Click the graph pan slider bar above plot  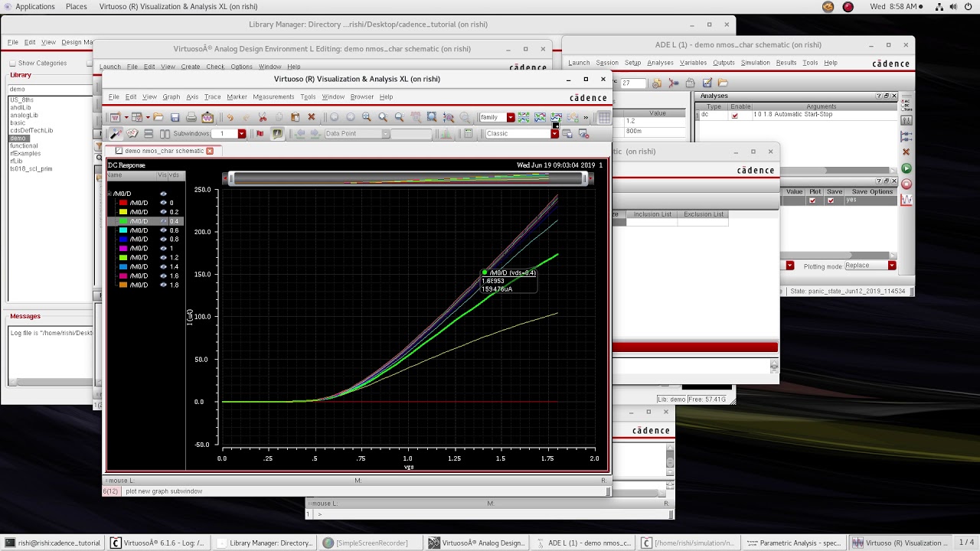click(x=408, y=179)
